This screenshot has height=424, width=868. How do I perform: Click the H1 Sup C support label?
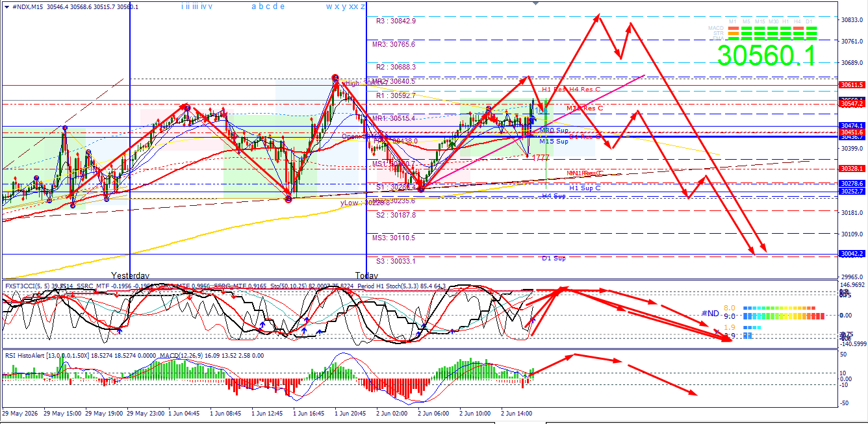coord(585,188)
